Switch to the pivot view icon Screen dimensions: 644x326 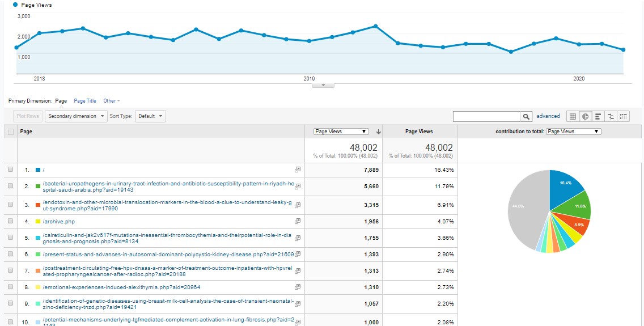coord(623,116)
